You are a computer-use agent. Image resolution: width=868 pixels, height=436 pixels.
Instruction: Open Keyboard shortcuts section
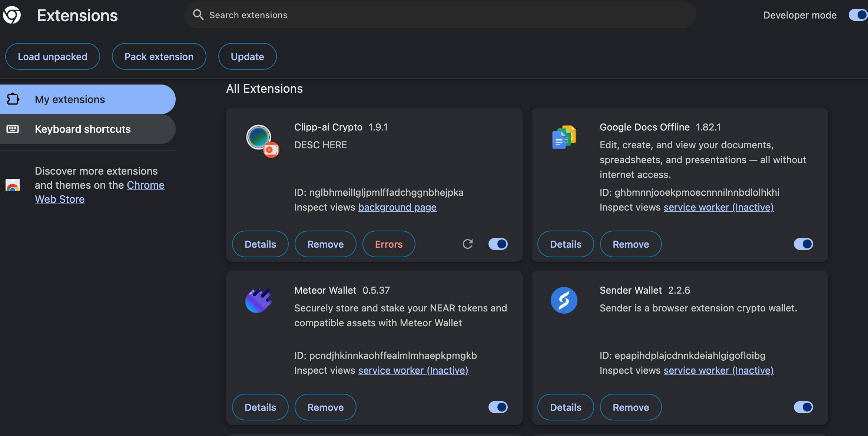(x=88, y=129)
